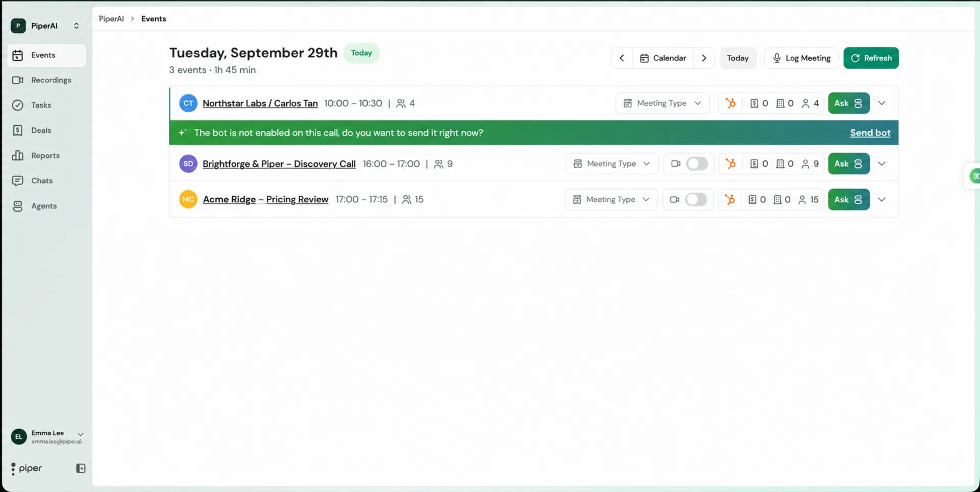Open Meeting Type dropdown for Brightforge call
Viewport: 980px width, 492px height.
tap(612, 164)
